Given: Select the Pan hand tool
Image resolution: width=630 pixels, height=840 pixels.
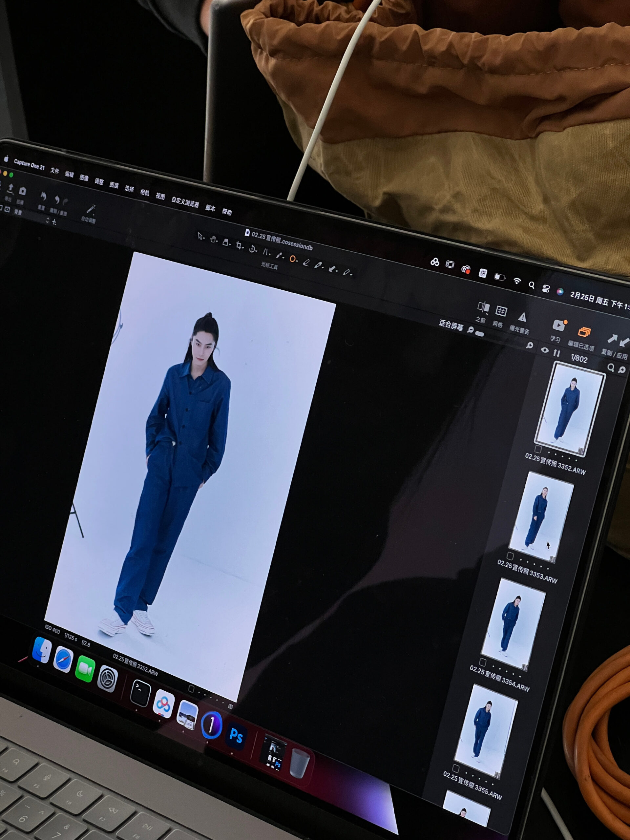Looking at the screenshot, I should 213,239.
